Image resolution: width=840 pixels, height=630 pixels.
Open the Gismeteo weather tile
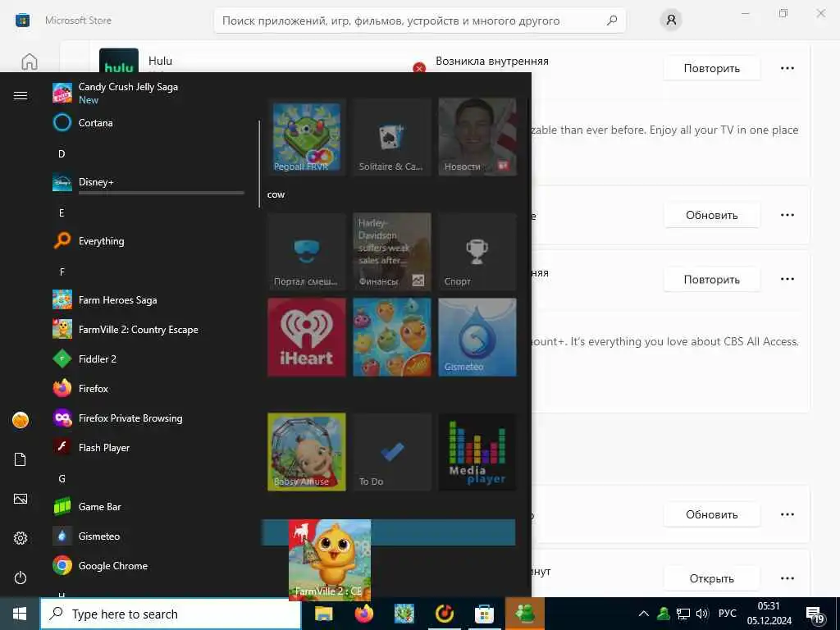(477, 337)
